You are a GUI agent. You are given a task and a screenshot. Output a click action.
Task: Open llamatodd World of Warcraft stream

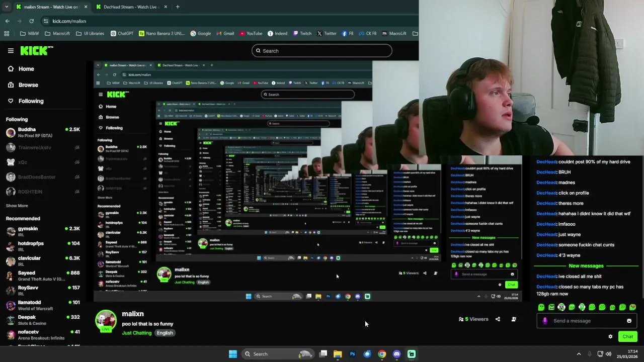click(43, 305)
